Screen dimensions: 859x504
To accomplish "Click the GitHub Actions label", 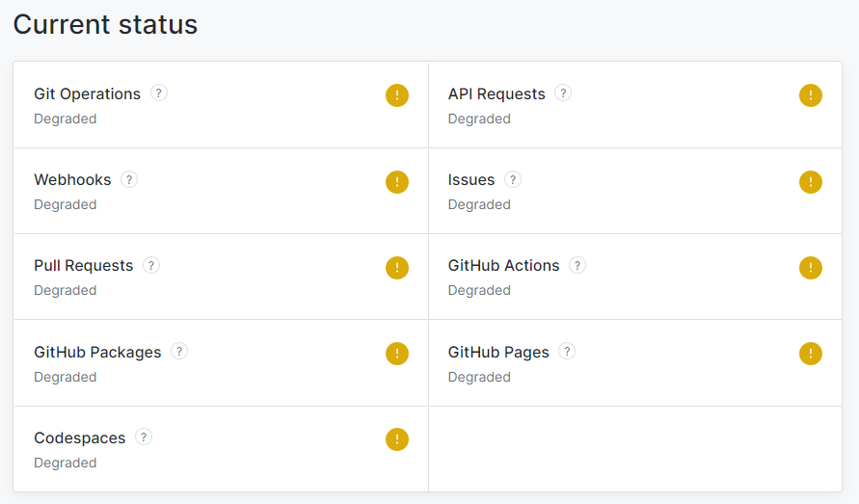I will [503, 266].
